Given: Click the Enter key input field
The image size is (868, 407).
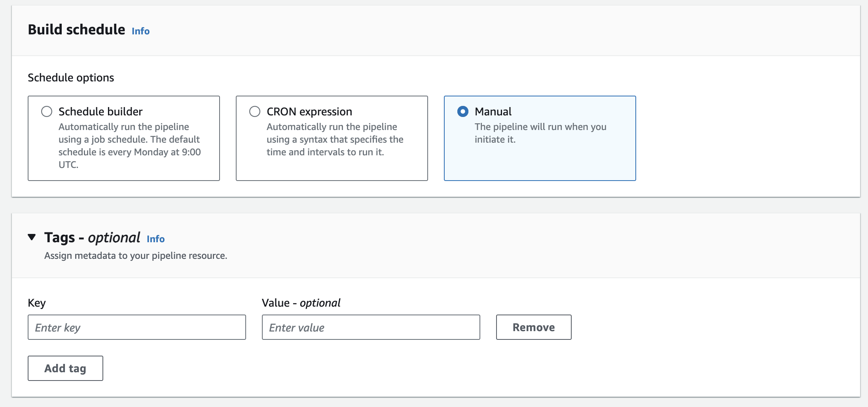Looking at the screenshot, I should 136,327.
